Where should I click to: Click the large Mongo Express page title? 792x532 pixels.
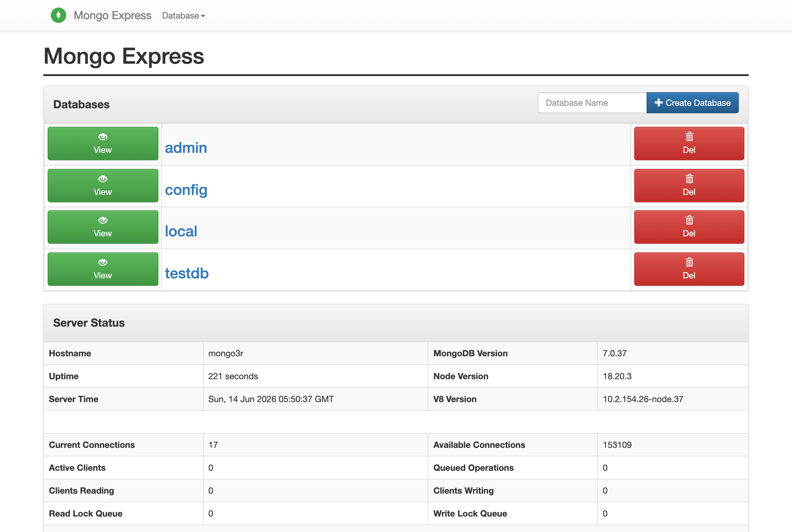coord(124,56)
